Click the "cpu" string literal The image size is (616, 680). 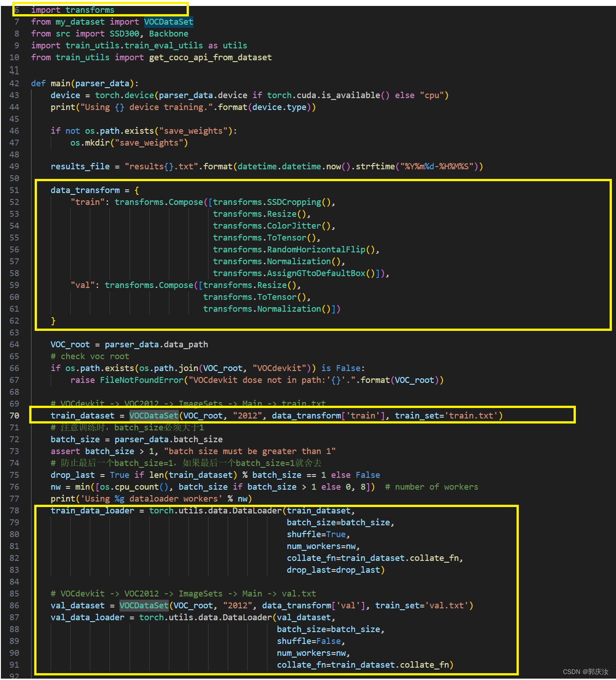[432, 95]
